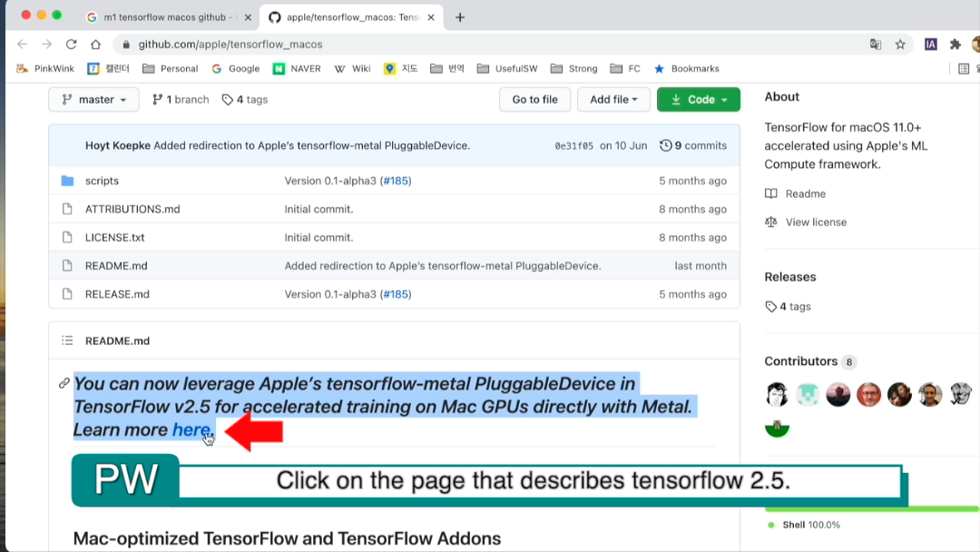This screenshot has width=980, height=552.
Task: Go back with the browser back arrow
Action: pos(23,44)
